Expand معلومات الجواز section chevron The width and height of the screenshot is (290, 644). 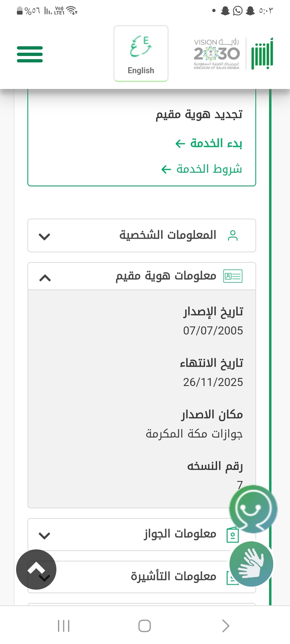[x=44, y=535]
